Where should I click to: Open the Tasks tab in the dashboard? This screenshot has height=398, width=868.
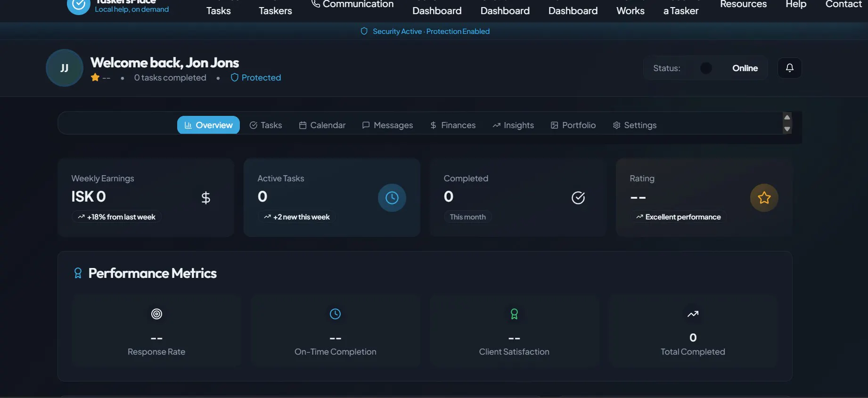pyautogui.click(x=266, y=125)
